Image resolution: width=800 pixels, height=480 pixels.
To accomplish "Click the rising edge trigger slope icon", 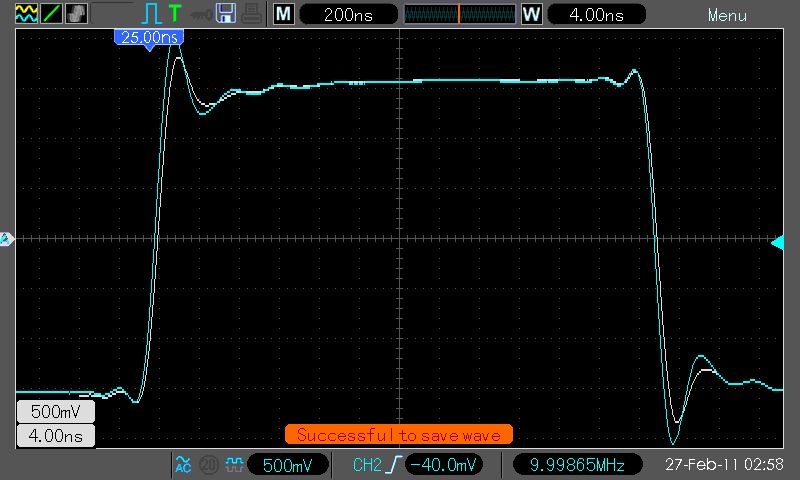I will click(x=394, y=465).
